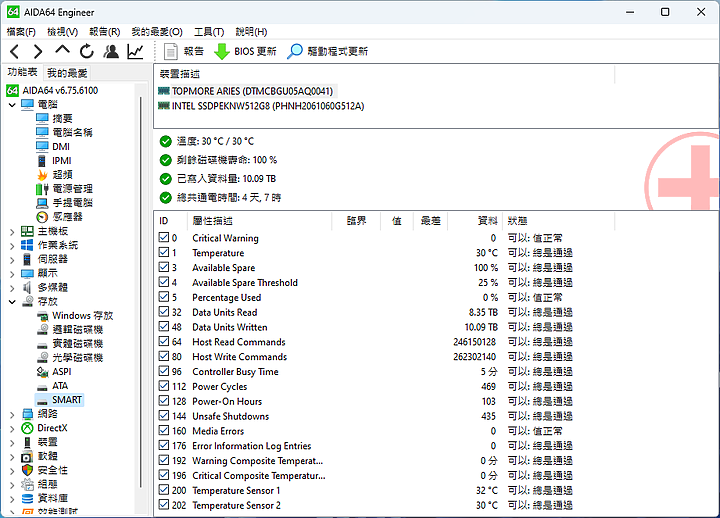Open the 電源管理 battery icon item
Viewport: 720px width, 518px height.
[42, 189]
